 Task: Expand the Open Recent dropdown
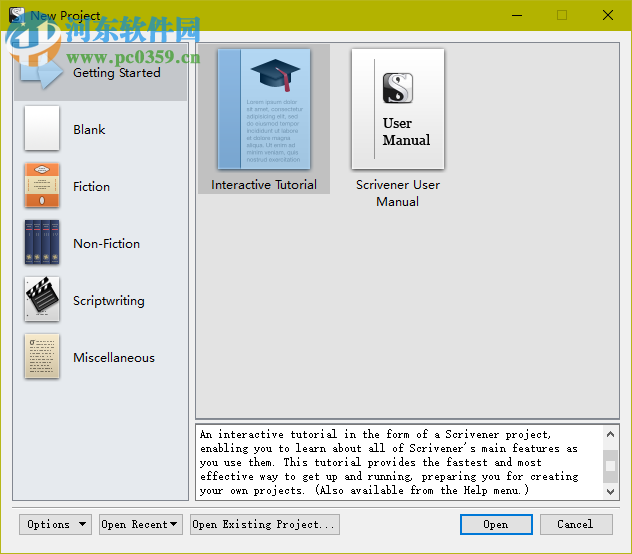click(141, 524)
